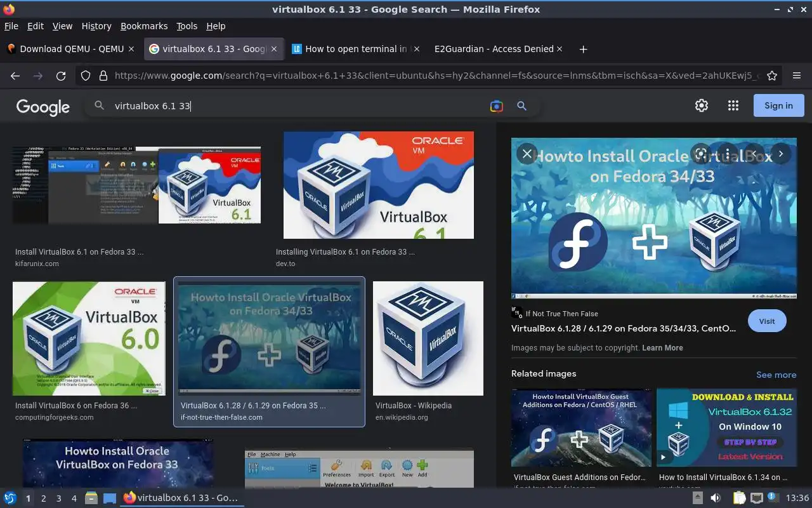Switch to E2Guardian Access Denied tab
Screen dimensions: 812x508
point(499,49)
